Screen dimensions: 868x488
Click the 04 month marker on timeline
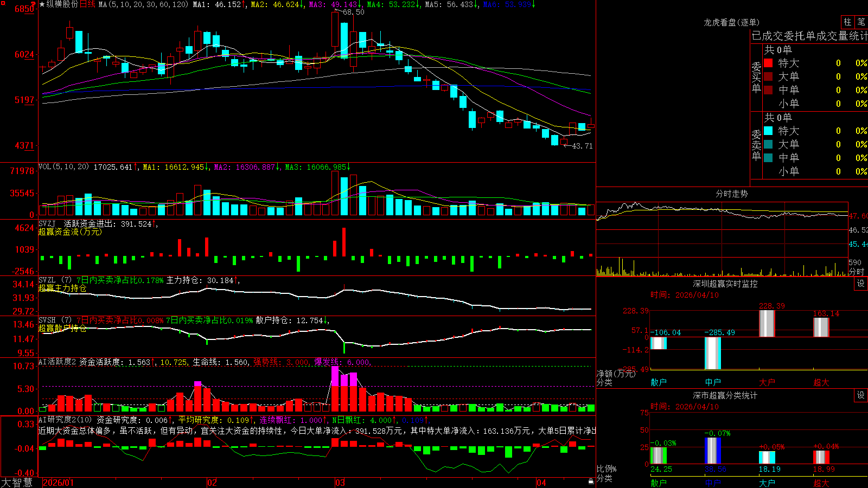coord(541,483)
